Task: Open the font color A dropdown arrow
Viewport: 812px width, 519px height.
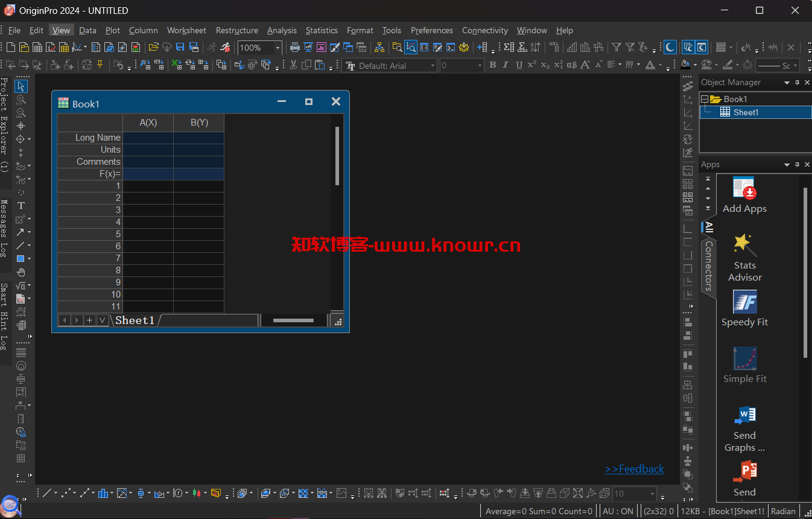Action: pyautogui.click(x=661, y=66)
